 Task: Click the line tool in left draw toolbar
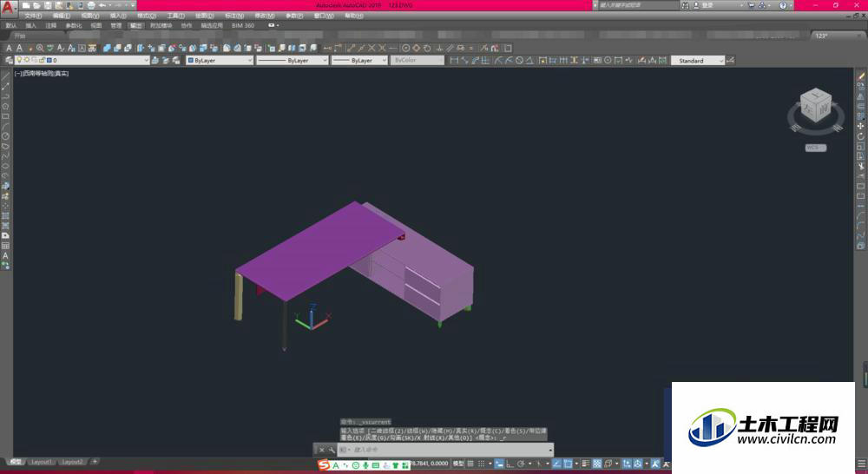(5, 76)
